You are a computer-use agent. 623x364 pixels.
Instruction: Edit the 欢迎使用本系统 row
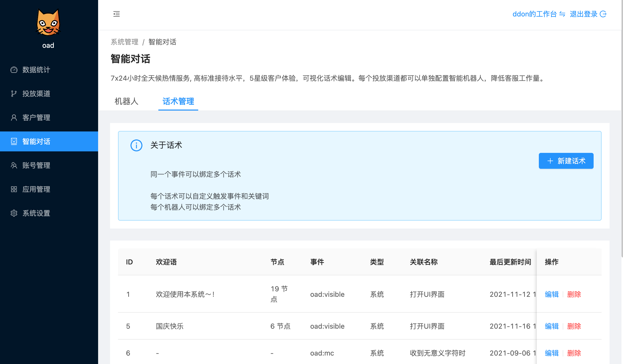pos(552,294)
